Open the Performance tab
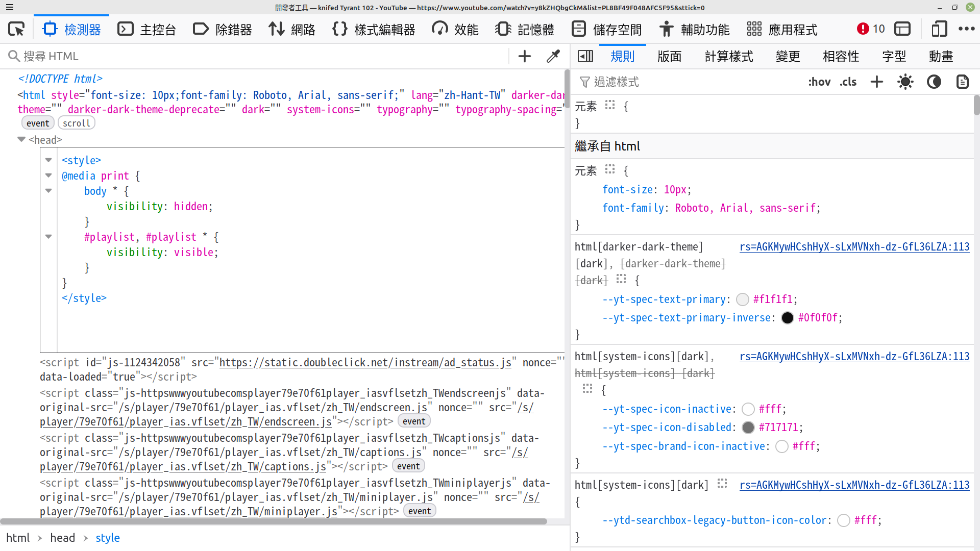Screen dimensions: 980x551 [455, 29]
